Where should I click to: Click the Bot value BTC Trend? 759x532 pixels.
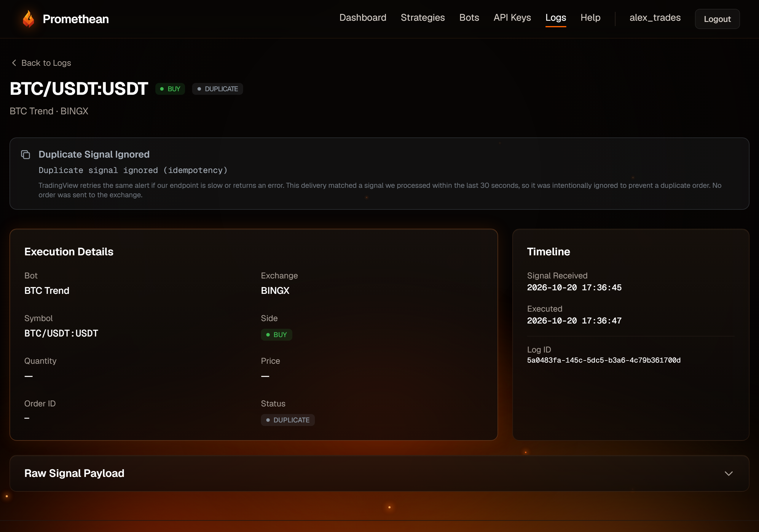tap(47, 291)
